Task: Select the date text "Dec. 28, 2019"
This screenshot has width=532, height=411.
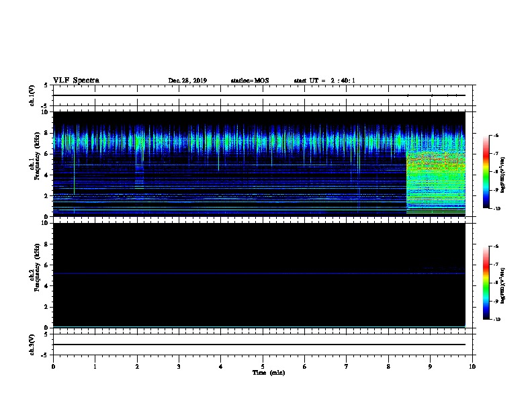Action: coord(187,81)
